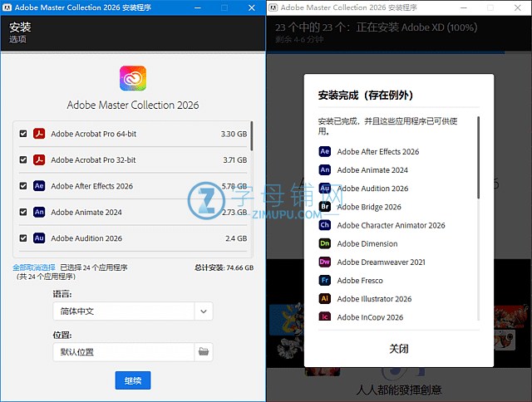
Task: Open the 简体中文 language combo box
Action: click(x=123, y=311)
